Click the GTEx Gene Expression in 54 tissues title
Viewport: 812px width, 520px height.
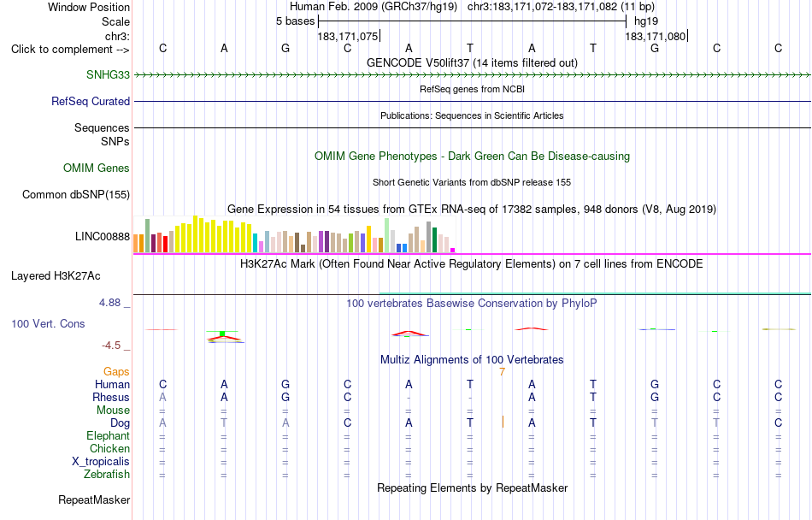point(472,210)
